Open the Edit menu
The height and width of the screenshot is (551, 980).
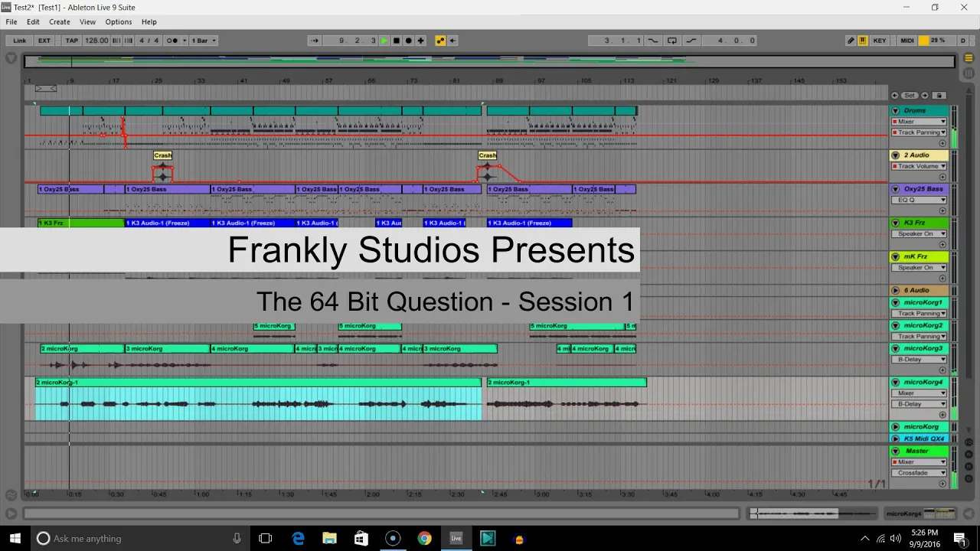click(33, 21)
